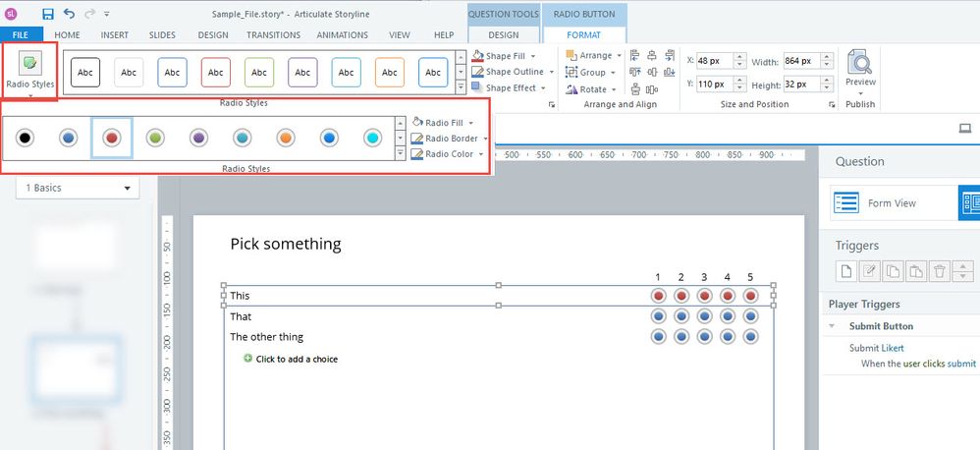Screen dimensions: 980x450
Task: Switch to the INSERT tab
Action: 114,35
